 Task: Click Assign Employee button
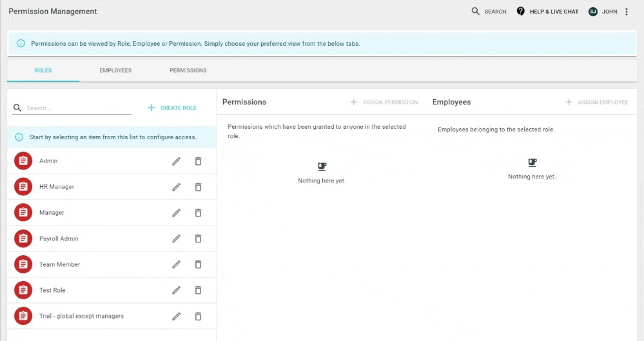[x=597, y=102]
